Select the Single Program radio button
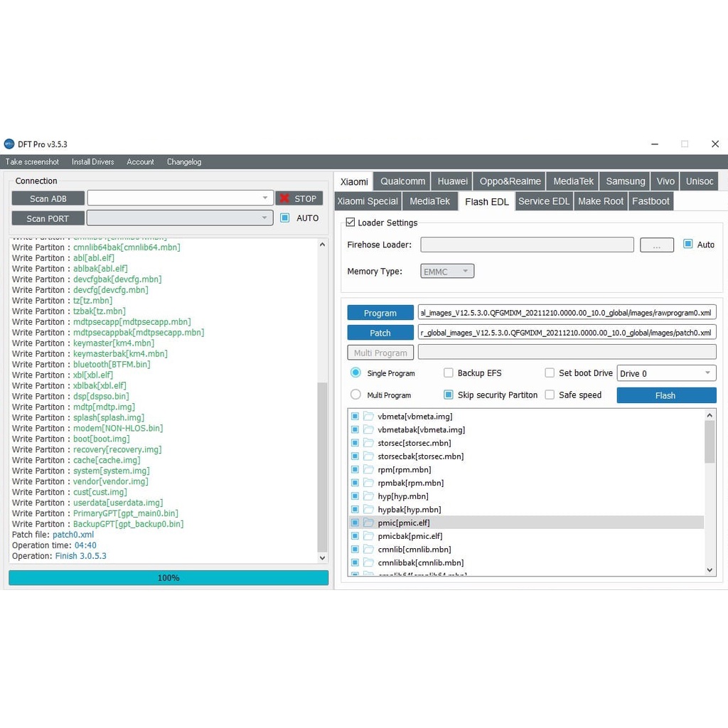 tap(355, 373)
